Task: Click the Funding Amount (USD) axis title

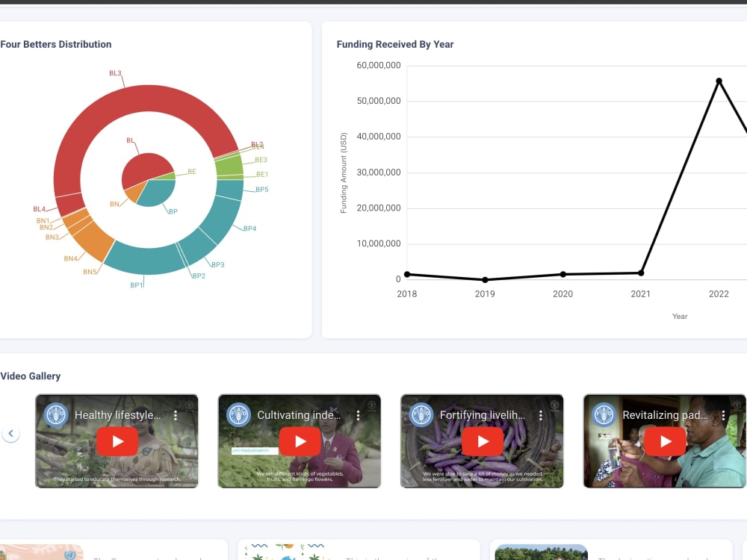Action: (344, 173)
